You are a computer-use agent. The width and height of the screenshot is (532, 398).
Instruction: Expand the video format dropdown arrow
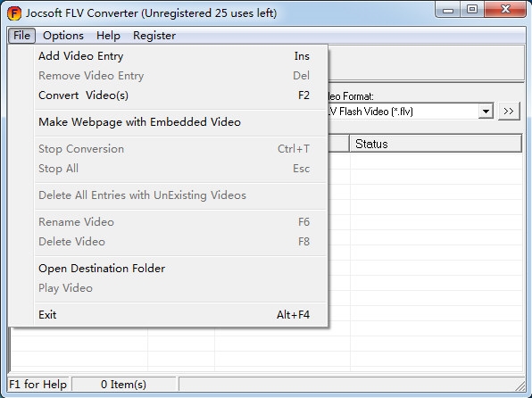pyautogui.click(x=486, y=112)
